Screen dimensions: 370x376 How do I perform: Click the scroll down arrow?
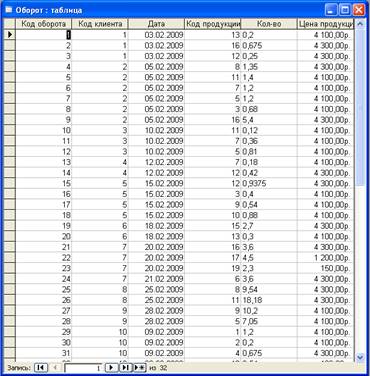click(x=360, y=357)
